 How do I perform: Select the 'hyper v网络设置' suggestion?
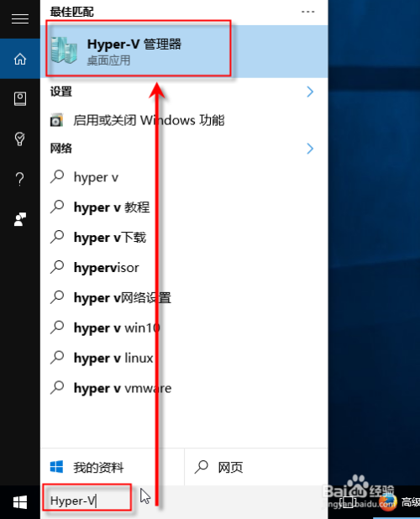184,298
